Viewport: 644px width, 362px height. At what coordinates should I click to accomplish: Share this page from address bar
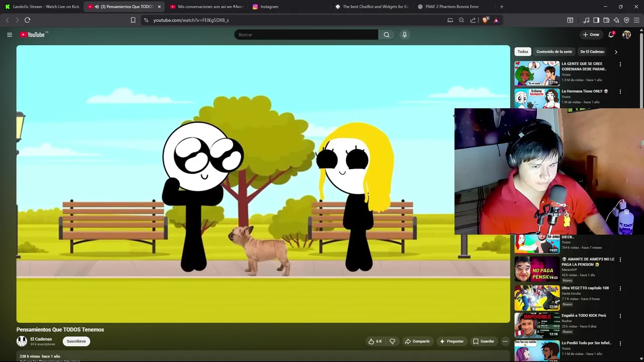click(x=473, y=20)
